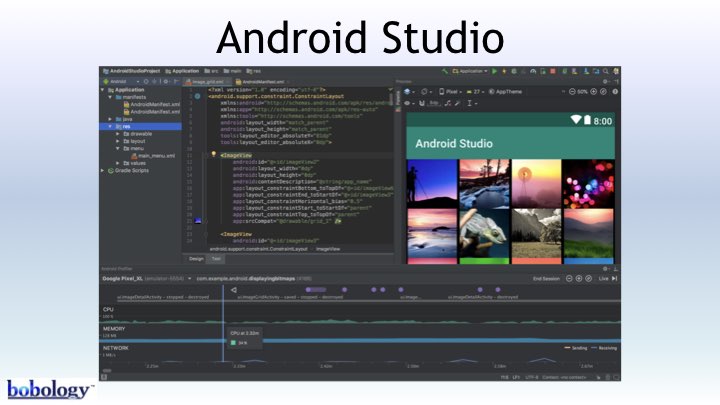This screenshot has height=405, width=720.
Task: Open the guidelines dropdown in Preview toolbar
Action: pyautogui.click(x=472, y=103)
